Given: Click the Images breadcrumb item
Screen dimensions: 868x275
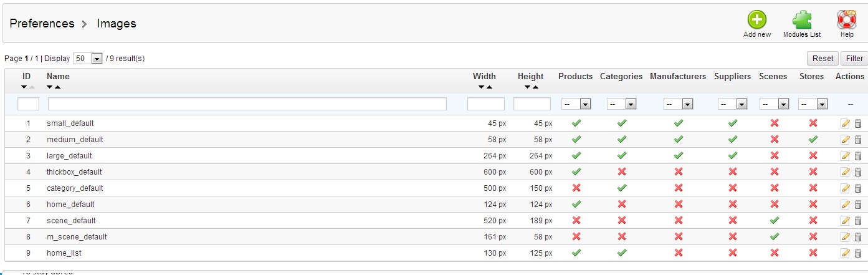Looking at the screenshot, I should (x=117, y=24).
